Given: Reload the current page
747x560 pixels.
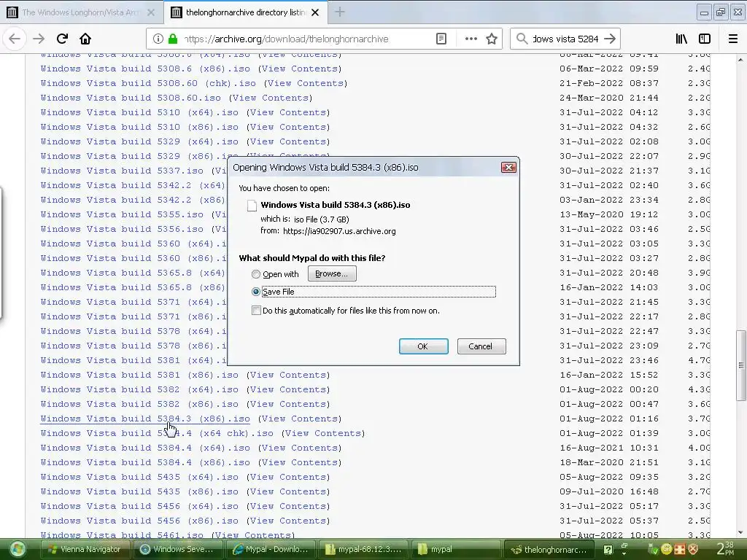Looking at the screenshot, I should 62,39.
